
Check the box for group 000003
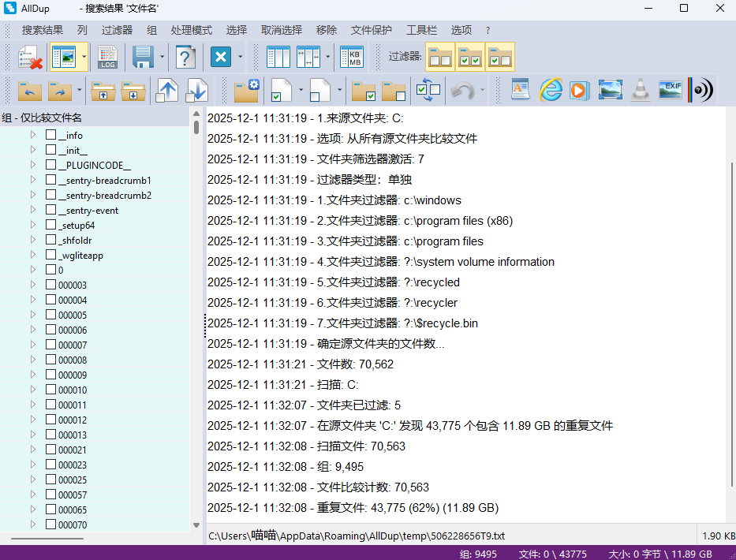coord(51,285)
